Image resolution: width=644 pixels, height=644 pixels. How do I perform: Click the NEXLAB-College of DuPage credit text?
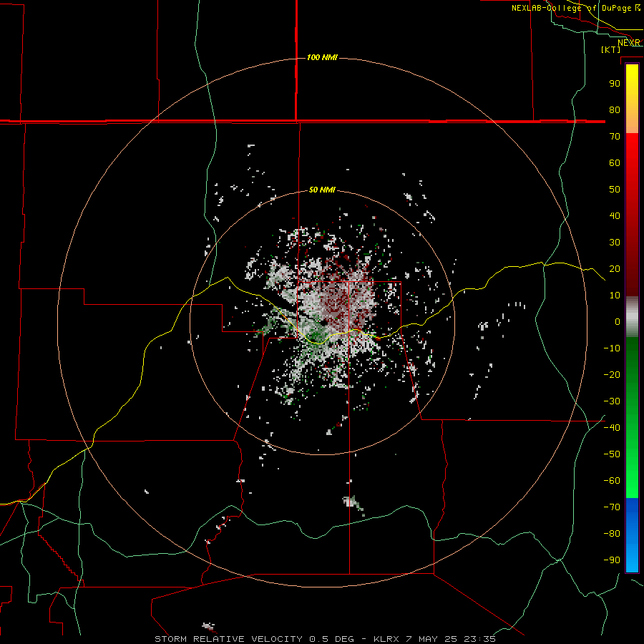(x=576, y=8)
